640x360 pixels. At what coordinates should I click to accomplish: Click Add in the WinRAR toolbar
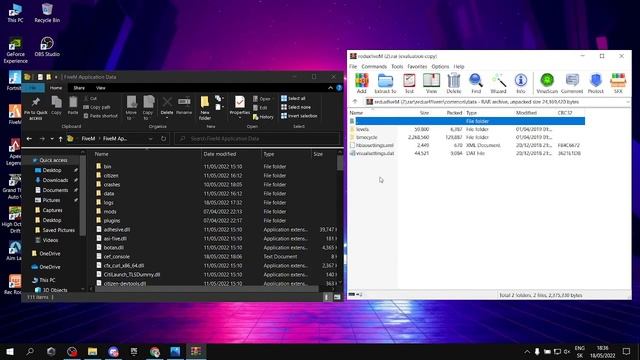(362, 83)
